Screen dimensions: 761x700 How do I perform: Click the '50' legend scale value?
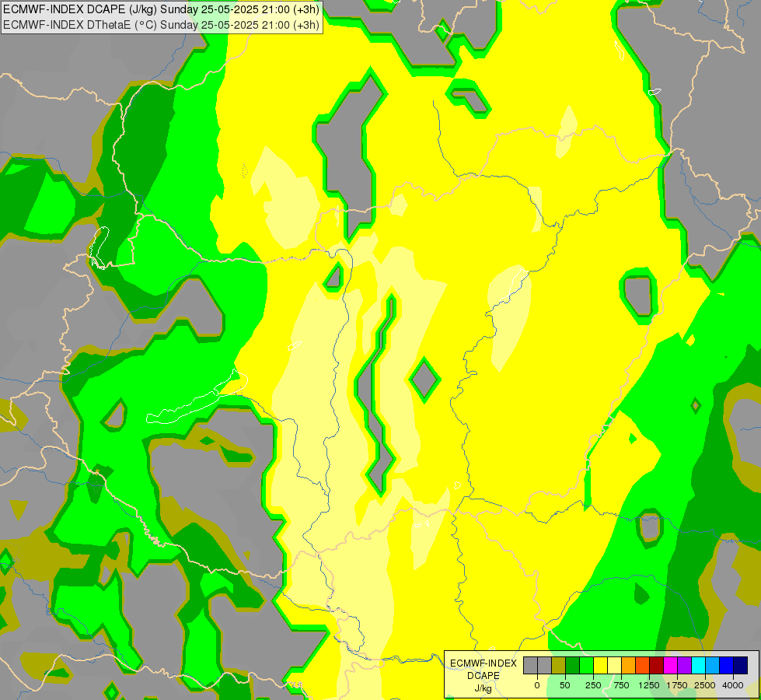coord(565,685)
